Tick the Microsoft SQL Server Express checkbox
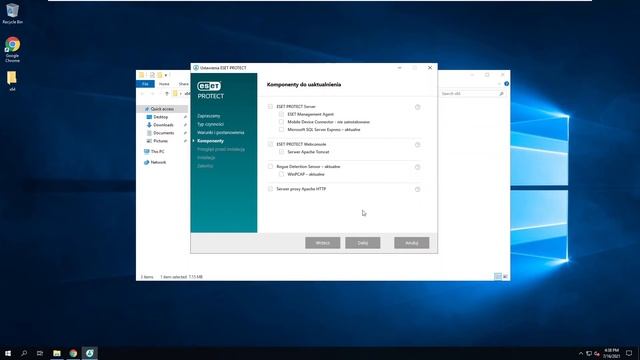 pyautogui.click(x=281, y=129)
